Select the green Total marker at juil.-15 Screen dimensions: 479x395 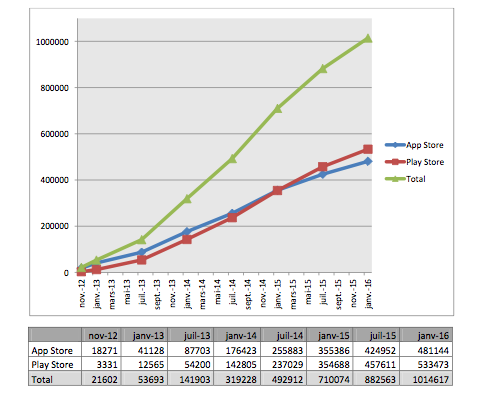coord(323,69)
